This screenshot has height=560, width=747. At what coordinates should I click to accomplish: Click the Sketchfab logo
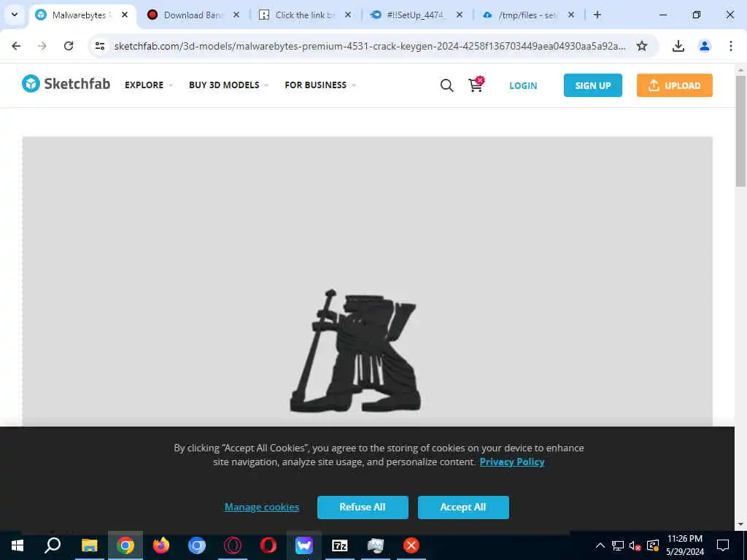click(66, 84)
